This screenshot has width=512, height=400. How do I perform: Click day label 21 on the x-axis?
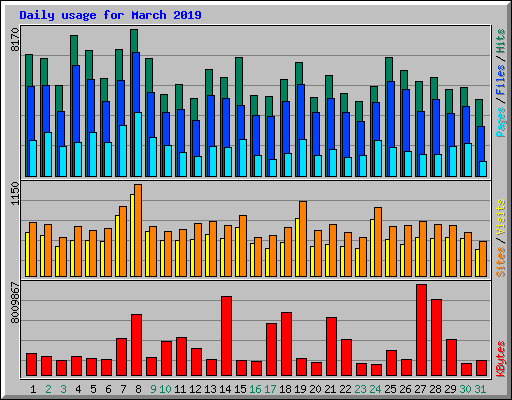click(330, 389)
